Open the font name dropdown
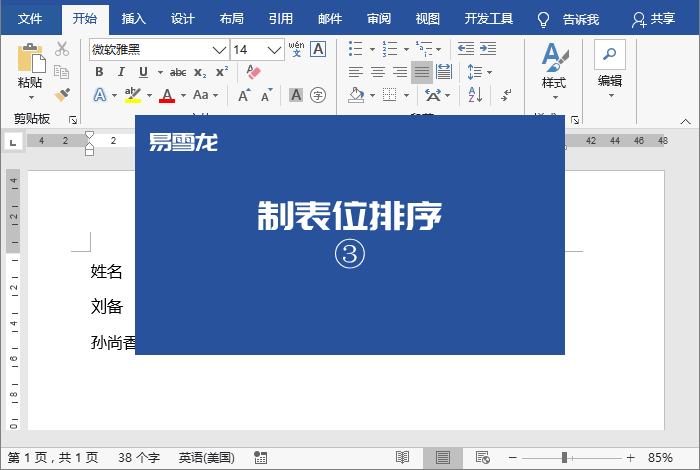This screenshot has width=700, height=470. click(x=219, y=50)
